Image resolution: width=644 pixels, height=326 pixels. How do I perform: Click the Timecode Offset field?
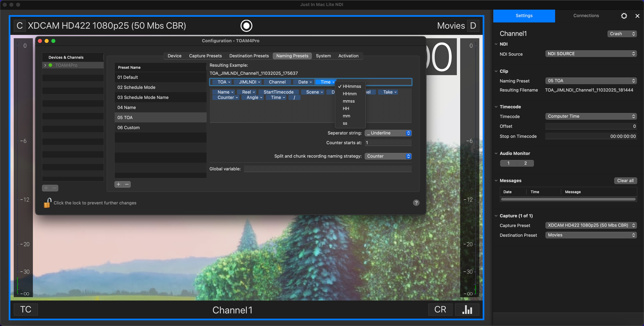point(591,126)
